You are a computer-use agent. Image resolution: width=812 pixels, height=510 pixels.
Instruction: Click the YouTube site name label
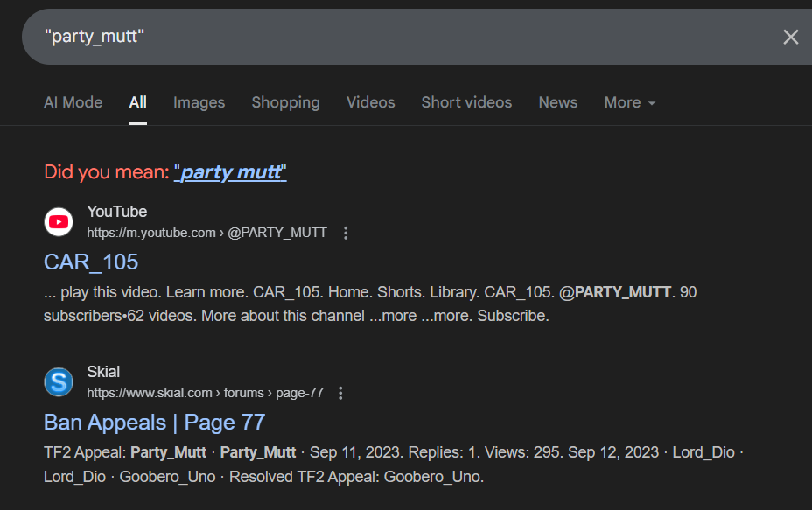(x=117, y=212)
